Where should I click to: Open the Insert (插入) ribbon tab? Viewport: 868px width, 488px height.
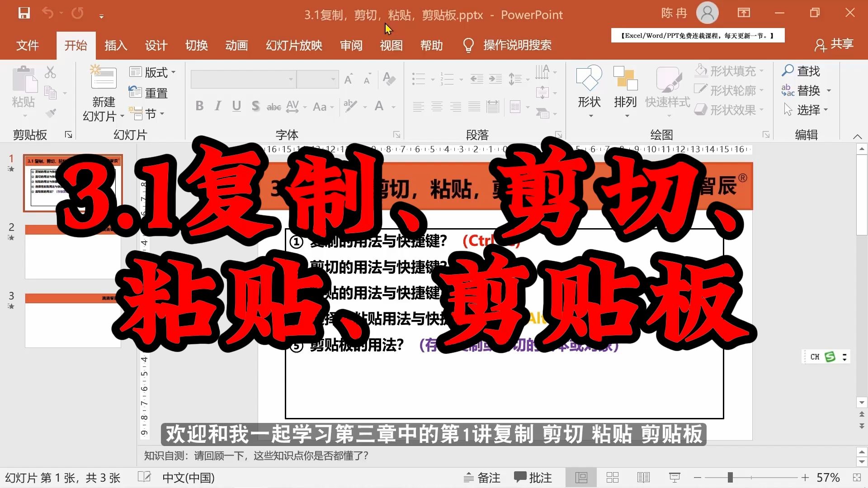coord(116,45)
